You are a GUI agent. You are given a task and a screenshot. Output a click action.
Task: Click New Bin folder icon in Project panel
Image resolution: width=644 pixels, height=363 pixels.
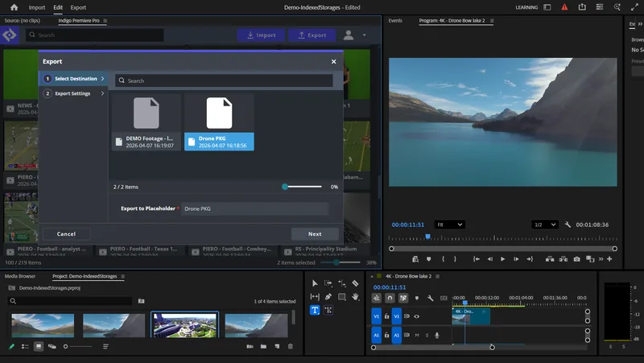click(x=263, y=347)
